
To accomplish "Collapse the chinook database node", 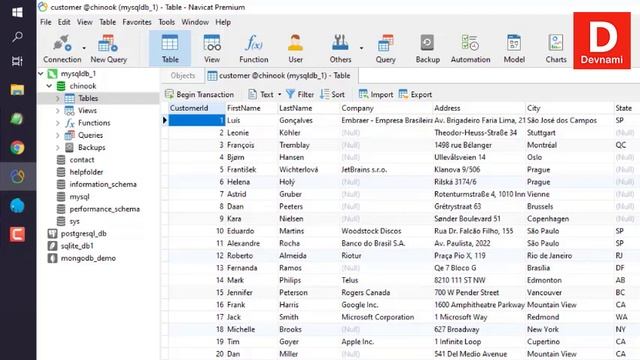I will pyautogui.click(x=49, y=86).
